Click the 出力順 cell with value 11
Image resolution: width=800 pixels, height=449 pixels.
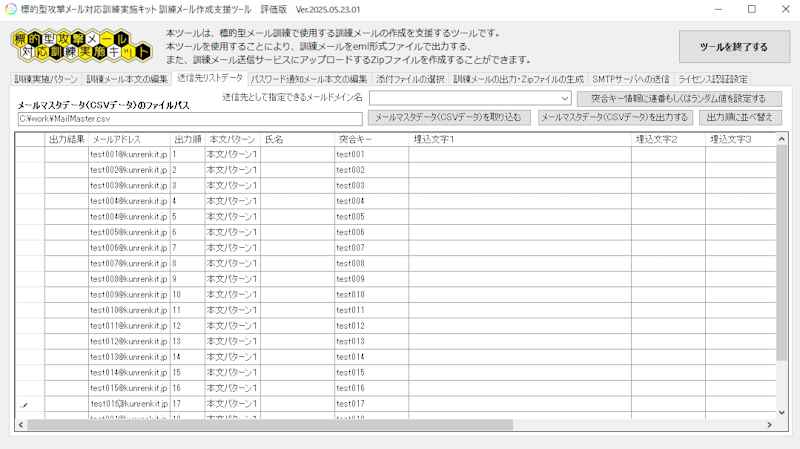coord(187,310)
